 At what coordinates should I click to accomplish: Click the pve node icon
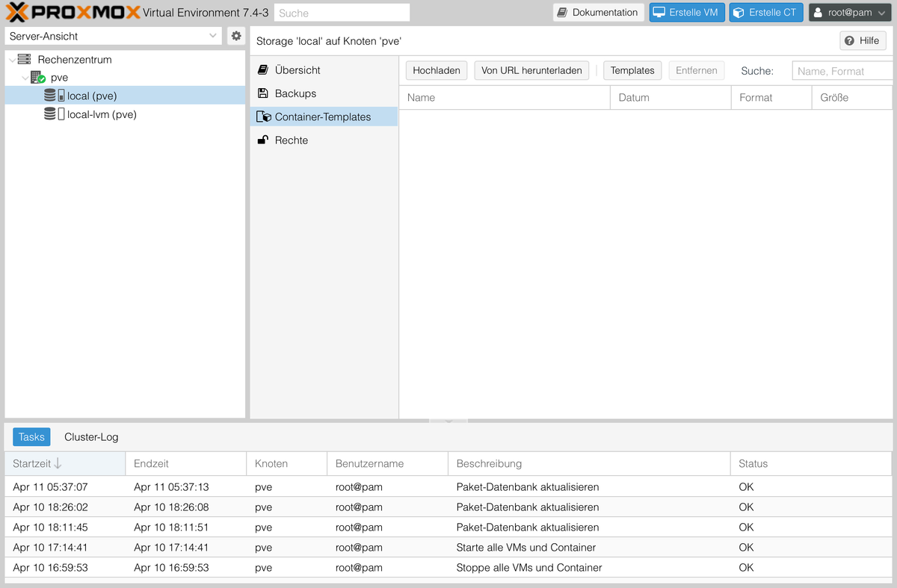pos(37,77)
